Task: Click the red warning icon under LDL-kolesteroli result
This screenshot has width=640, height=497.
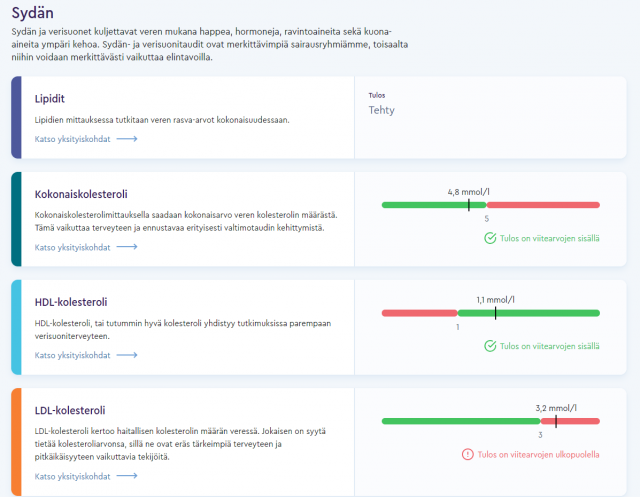Action: click(x=467, y=454)
